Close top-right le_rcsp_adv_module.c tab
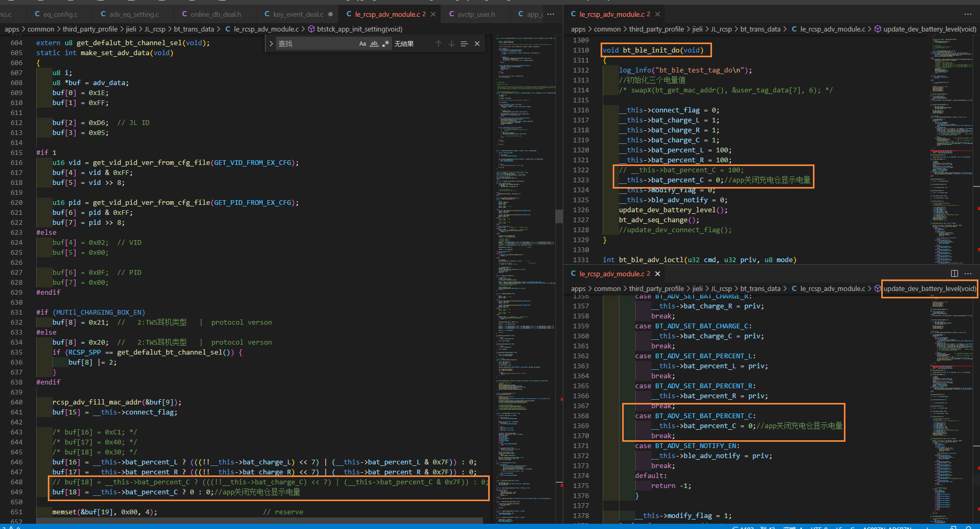 coord(657,14)
